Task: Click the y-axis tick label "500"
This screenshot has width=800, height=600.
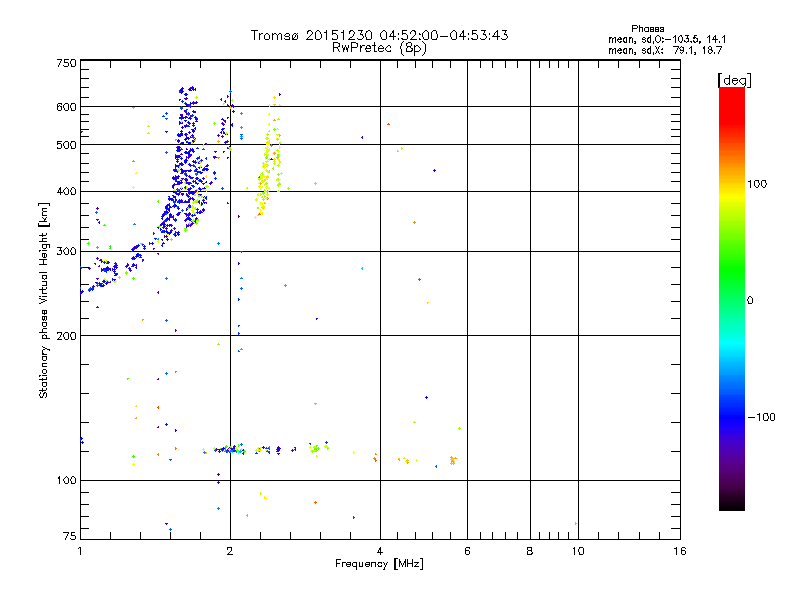Action: (x=66, y=145)
